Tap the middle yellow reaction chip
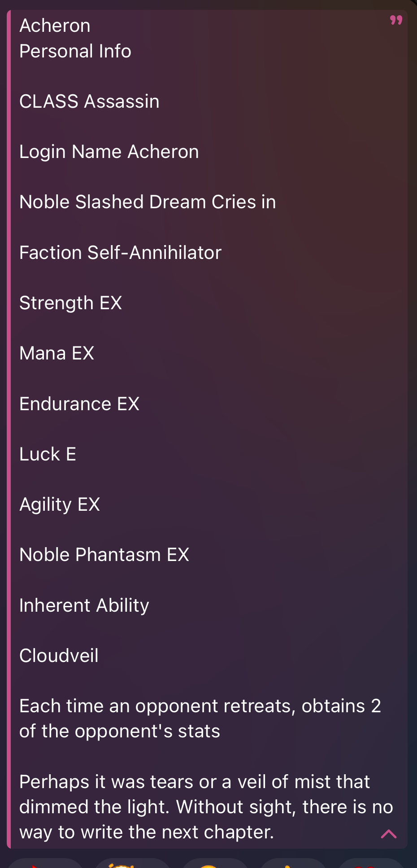The height and width of the screenshot is (868, 417). click(x=215, y=864)
